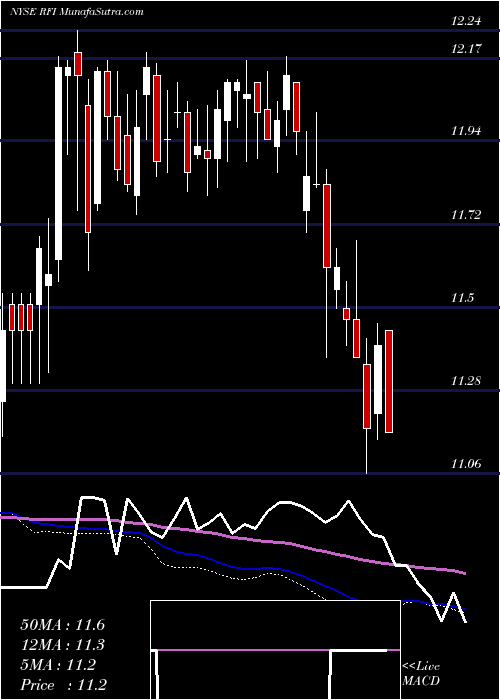Click the tall white candle rising to 12.17
The width and height of the screenshot is (500, 700).
pos(58,163)
